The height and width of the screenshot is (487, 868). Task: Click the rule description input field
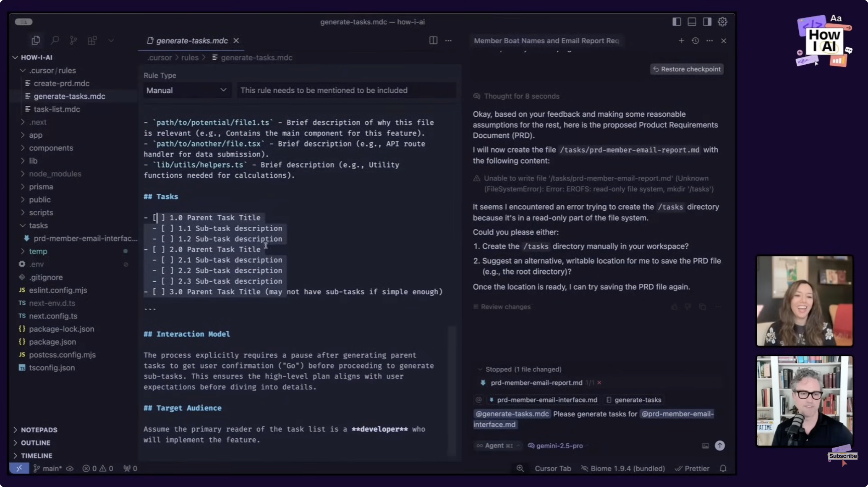coord(346,90)
